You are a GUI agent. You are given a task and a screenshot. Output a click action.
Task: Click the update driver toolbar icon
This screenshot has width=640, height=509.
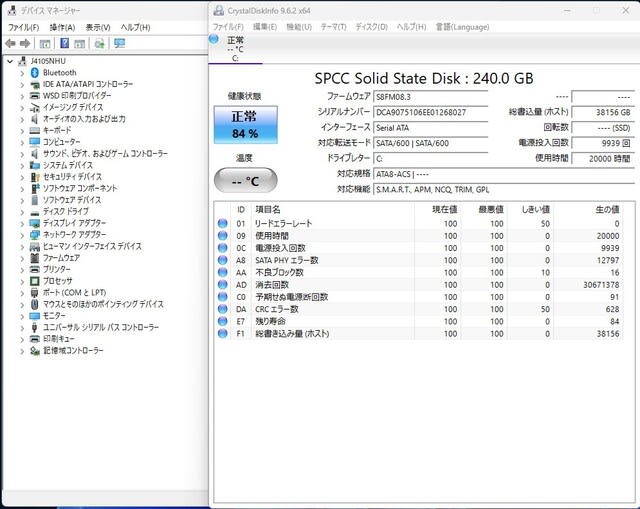pyautogui.click(x=100, y=43)
